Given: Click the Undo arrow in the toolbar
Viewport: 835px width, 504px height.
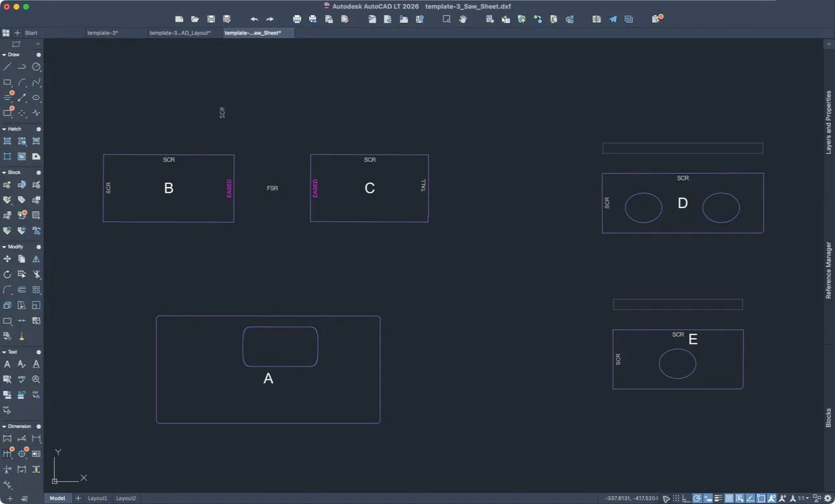Looking at the screenshot, I should coord(254,19).
